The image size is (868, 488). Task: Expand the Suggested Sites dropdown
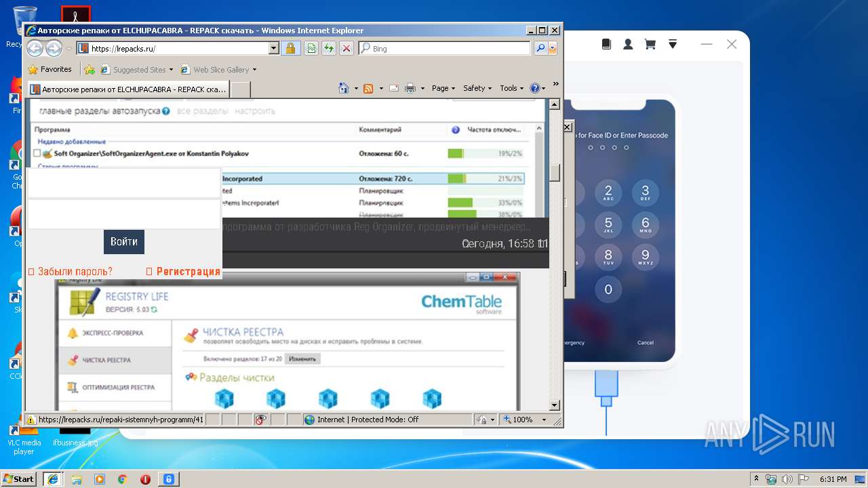coord(171,69)
